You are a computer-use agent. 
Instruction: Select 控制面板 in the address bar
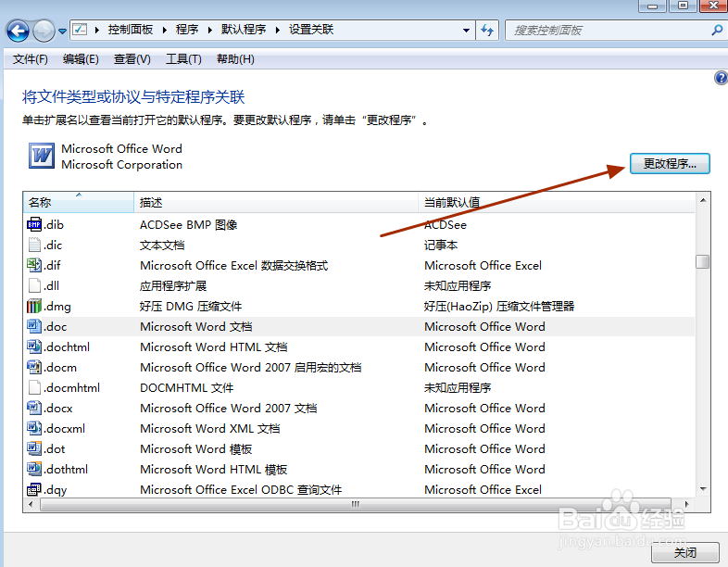[131, 30]
